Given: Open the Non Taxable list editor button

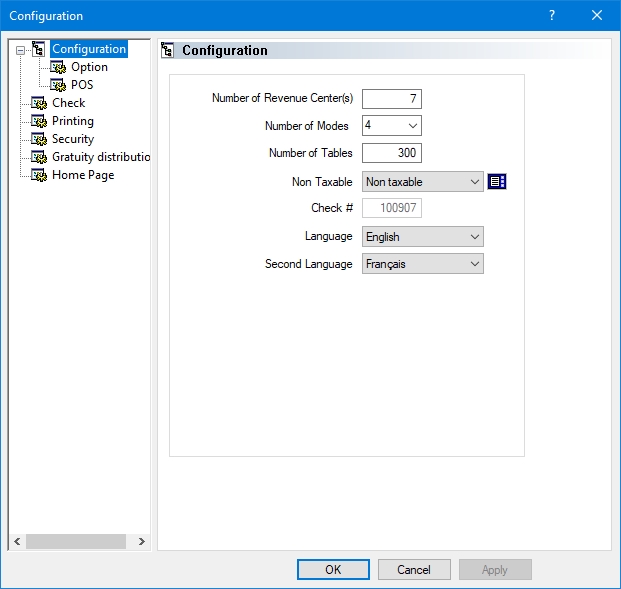Looking at the screenshot, I should [x=497, y=181].
